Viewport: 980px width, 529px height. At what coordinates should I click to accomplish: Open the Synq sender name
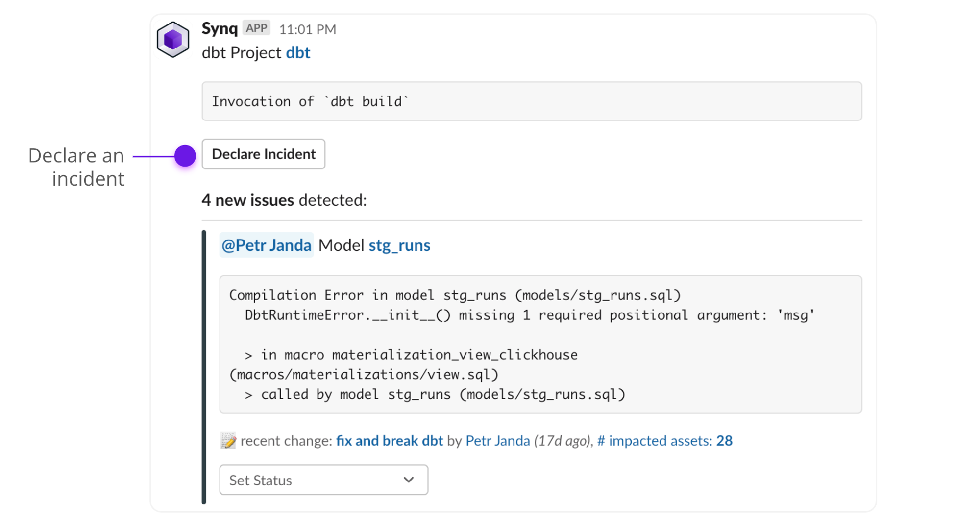220,28
